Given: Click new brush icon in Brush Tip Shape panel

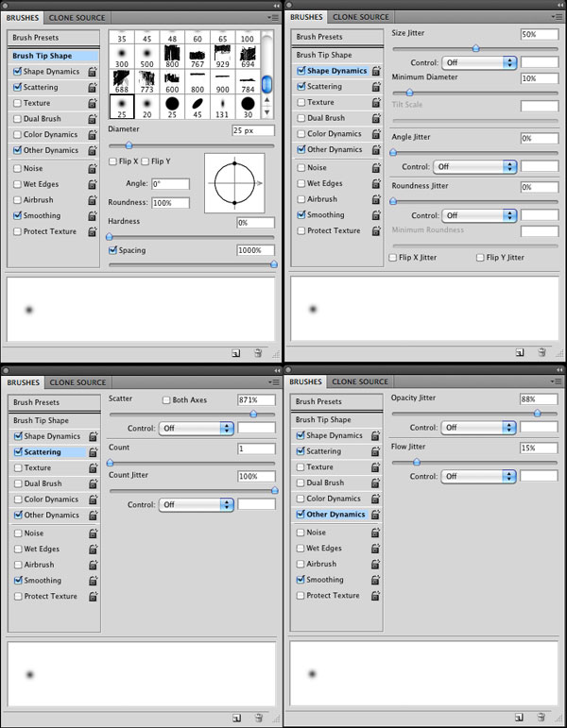Looking at the screenshot, I should pos(236,353).
